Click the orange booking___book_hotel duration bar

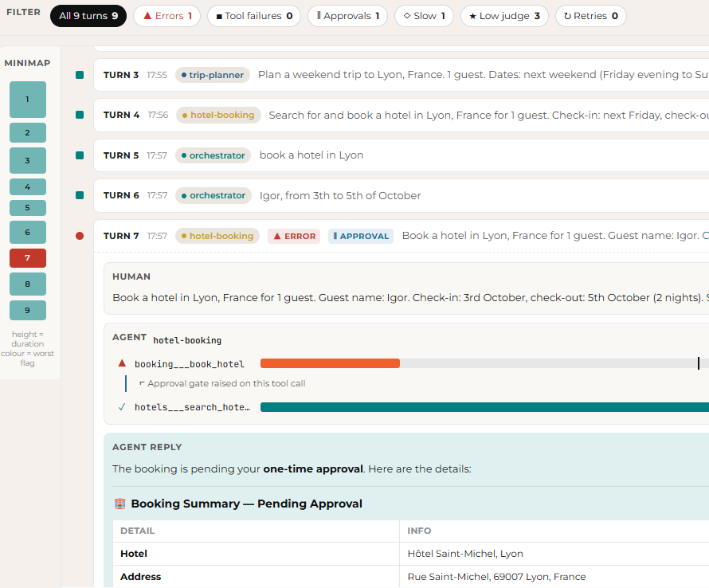coord(330,363)
